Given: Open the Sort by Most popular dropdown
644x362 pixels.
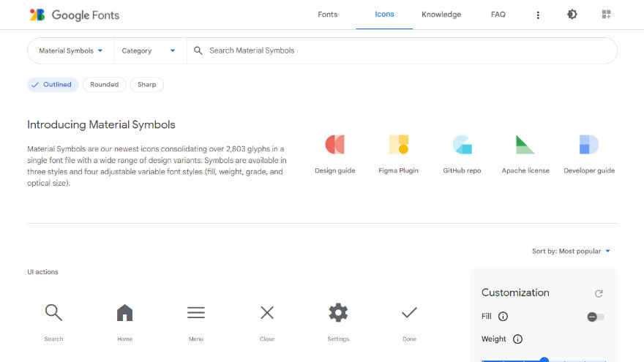Looking at the screenshot, I should click(571, 252).
